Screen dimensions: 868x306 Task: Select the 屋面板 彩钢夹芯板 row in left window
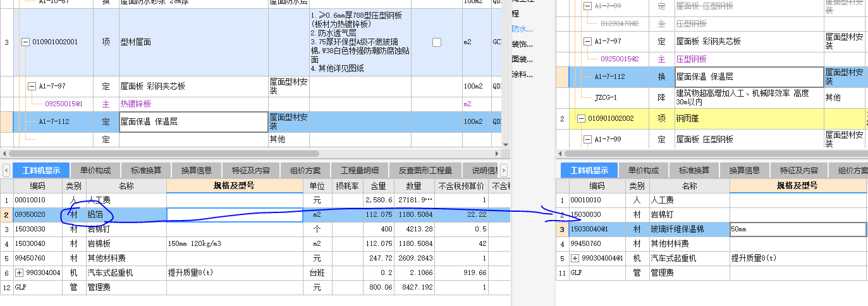250,87
